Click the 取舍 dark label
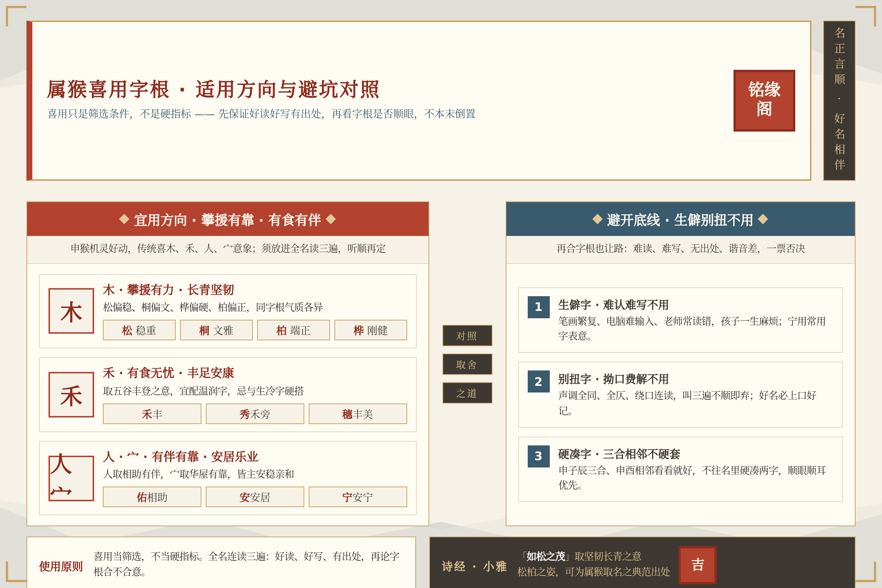Image resolution: width=882 pixels, height=588 pixels. coord(467,364)
